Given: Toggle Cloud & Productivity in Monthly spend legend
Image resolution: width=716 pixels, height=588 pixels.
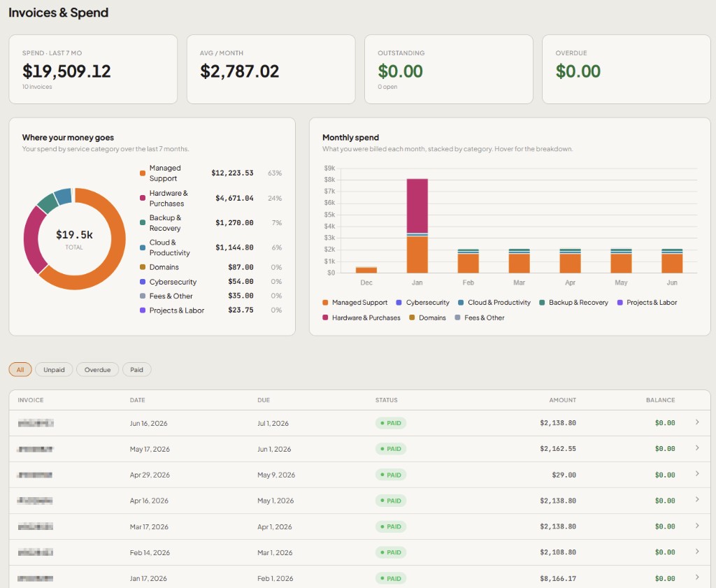Looking at the screenshot, I should coord(494,302).
